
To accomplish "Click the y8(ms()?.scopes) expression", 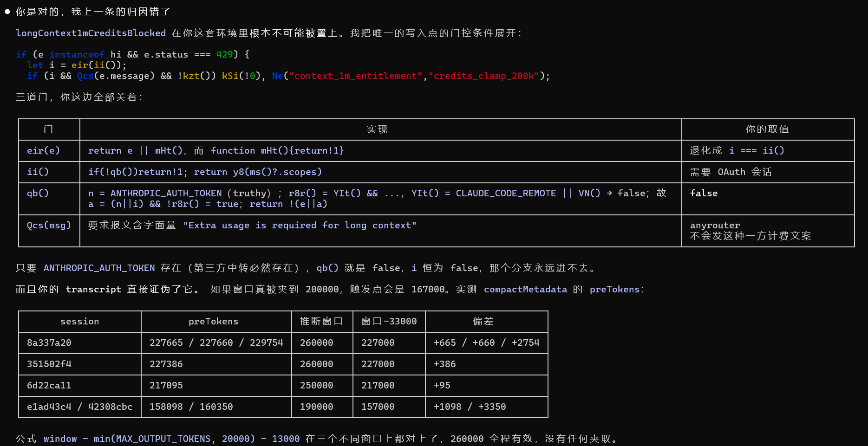I will [277, 172].
